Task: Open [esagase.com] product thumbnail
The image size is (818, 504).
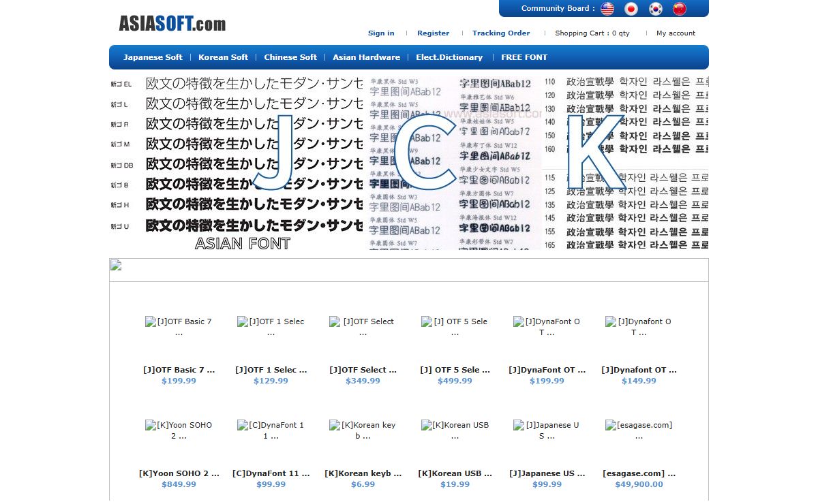Action: 639,430
